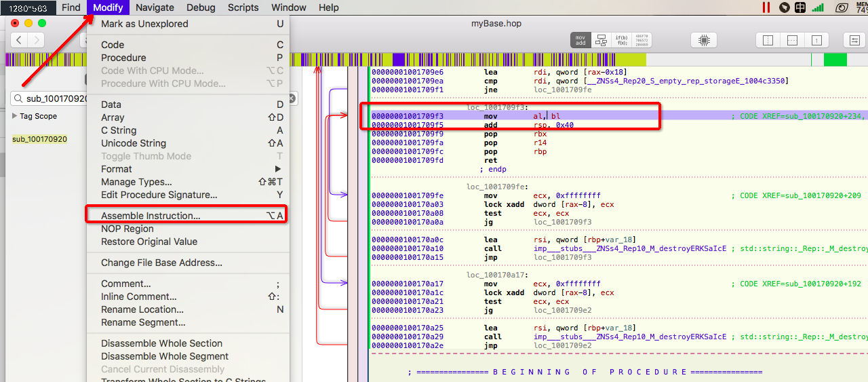Choose Rename Segment... menu item
This screenshot has height=382, width=868.
[x=188, y=322]
